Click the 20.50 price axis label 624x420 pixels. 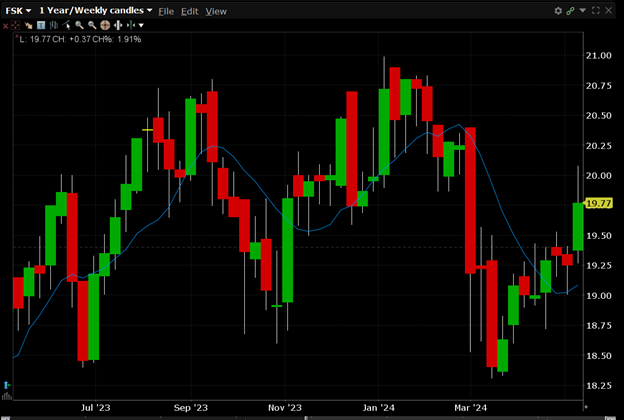599,116
